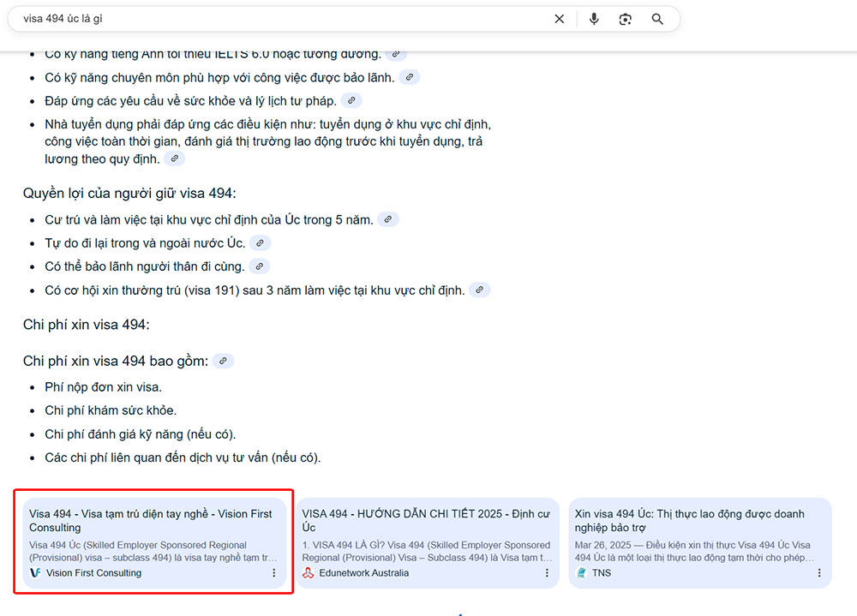Screen dimensions: 857x616
Task: Open link icon after visa 191 line
Action: tap(480, 290)
